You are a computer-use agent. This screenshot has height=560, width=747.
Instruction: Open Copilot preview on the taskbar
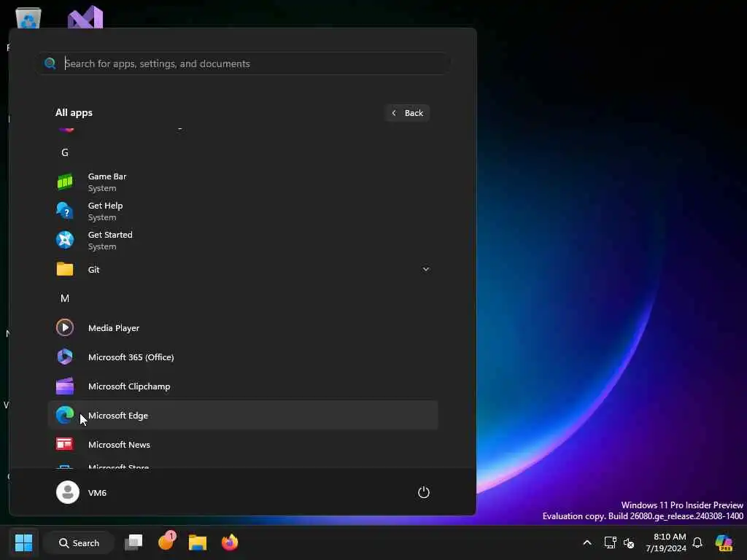(724, 542)
